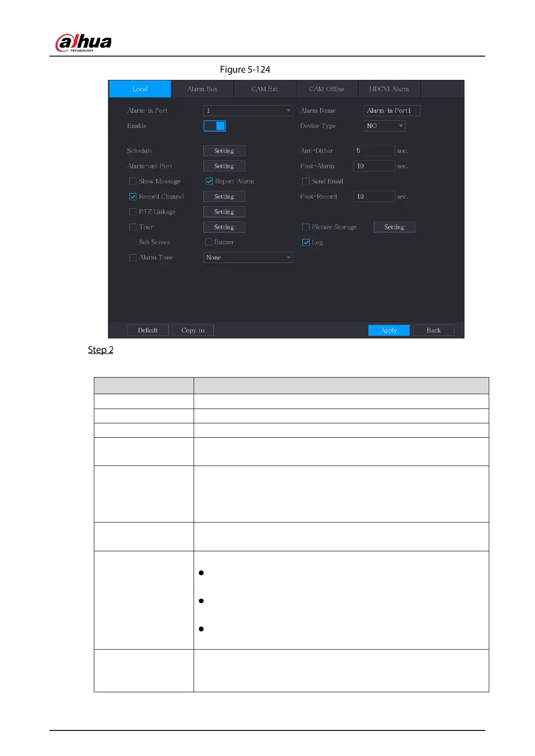
Task: Switch to the Local tab
Action: 140,89
